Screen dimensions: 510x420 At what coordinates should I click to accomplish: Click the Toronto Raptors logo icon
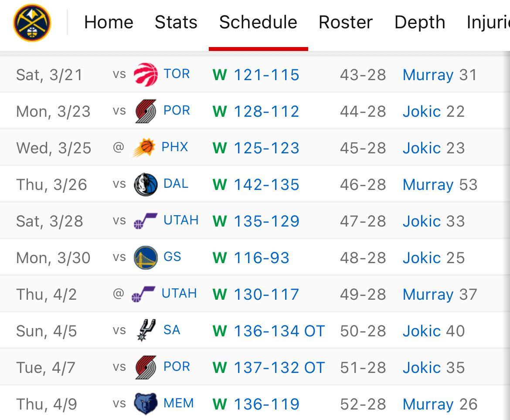pos(146,75)
